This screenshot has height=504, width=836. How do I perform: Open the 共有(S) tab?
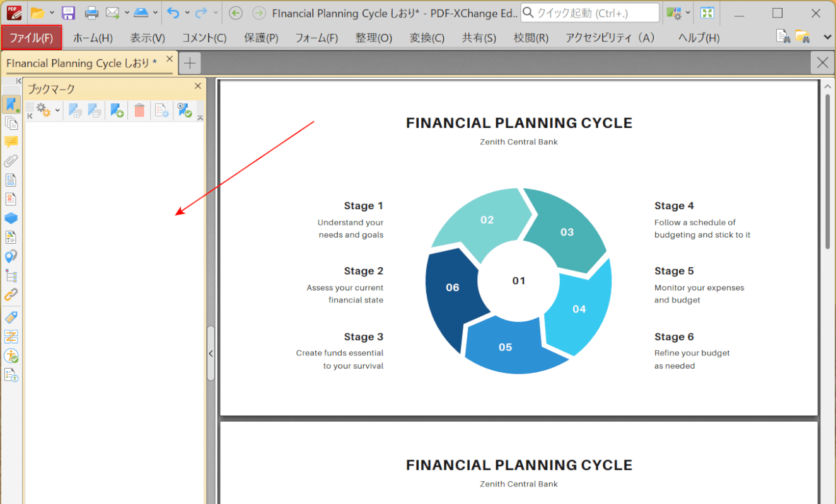(x=479, y=38)
